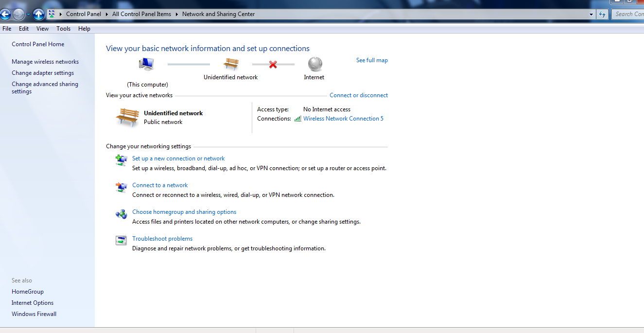Screen dimensions: 644x333
Task: Open HomeGroup under See also
Action: click(x=28, y=292)
